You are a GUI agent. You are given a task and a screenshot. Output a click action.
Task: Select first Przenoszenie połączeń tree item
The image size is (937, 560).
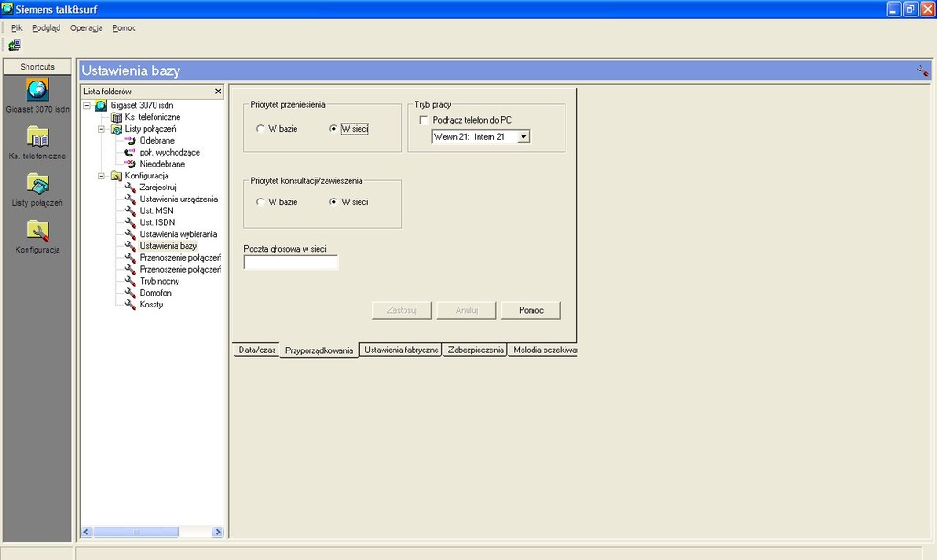click(x=180, y=258)
